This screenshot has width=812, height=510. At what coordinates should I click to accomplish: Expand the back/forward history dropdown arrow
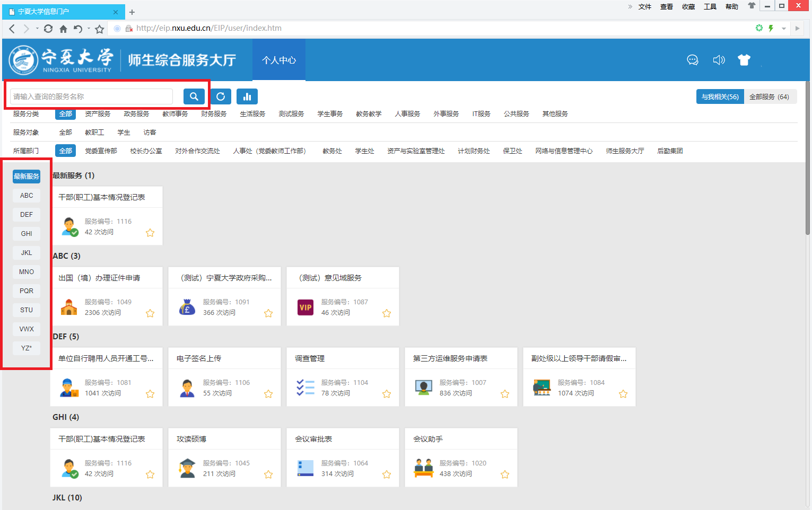point(37,29)
